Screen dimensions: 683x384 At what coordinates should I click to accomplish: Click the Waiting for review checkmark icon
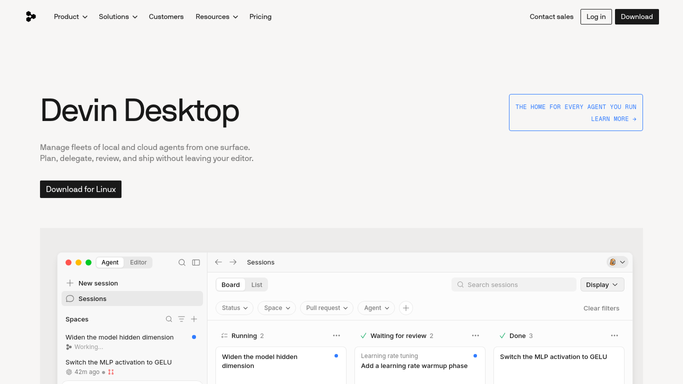coord(363,336)
